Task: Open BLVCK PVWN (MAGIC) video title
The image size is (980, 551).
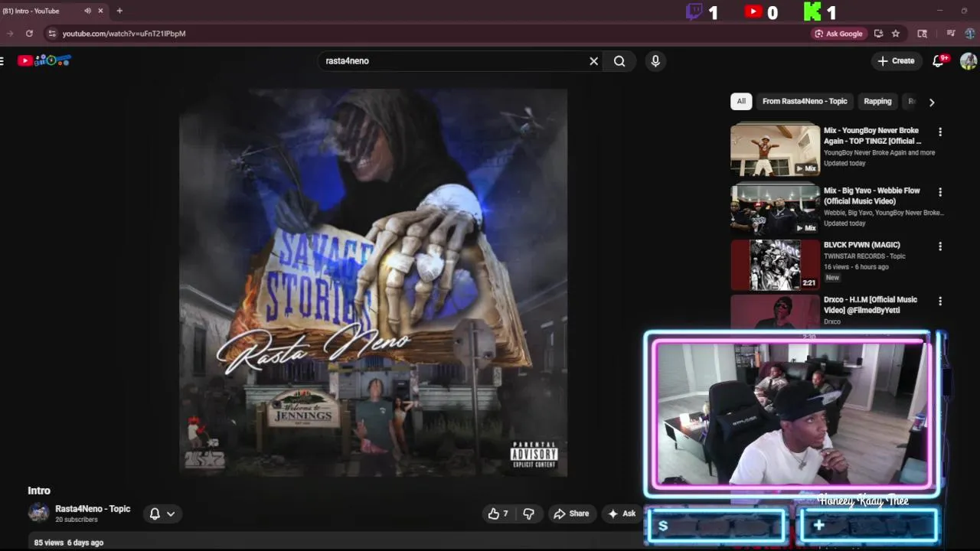Action: (x=862, y=245)
